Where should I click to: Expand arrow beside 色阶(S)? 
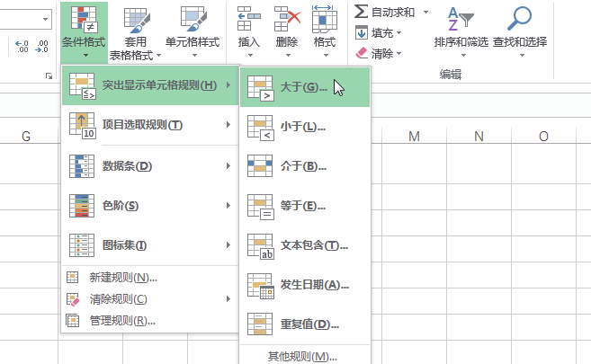tap(228, 206)
